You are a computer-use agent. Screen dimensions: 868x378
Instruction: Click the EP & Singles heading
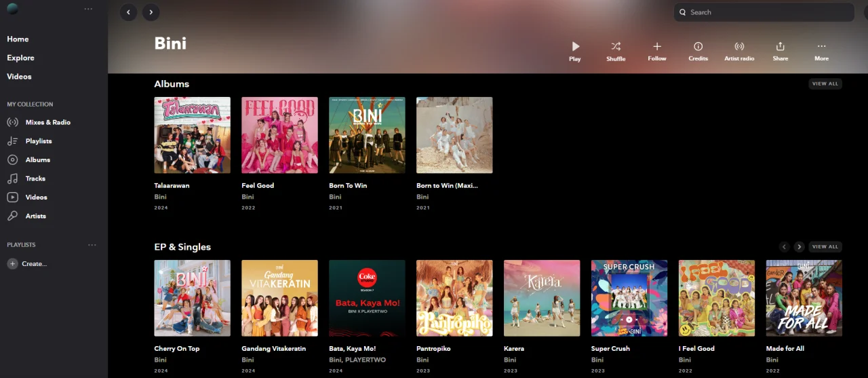click(182, 246)
